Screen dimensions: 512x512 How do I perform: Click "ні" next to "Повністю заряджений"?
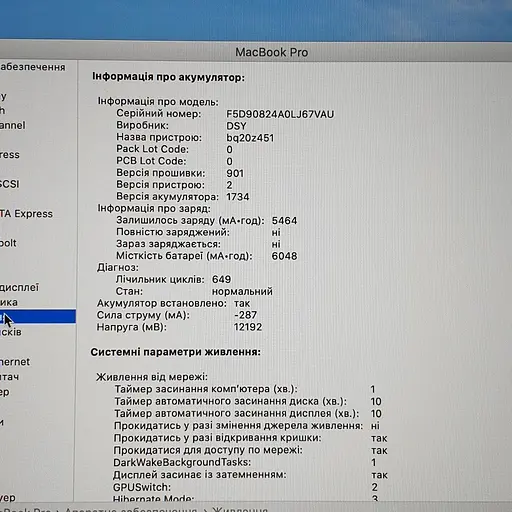pyautogui.click(x=276, y=232)
